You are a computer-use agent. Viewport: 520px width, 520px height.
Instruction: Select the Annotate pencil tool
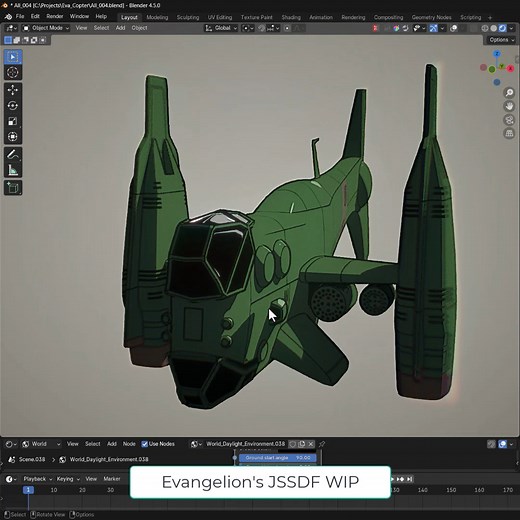pos(13,154)
